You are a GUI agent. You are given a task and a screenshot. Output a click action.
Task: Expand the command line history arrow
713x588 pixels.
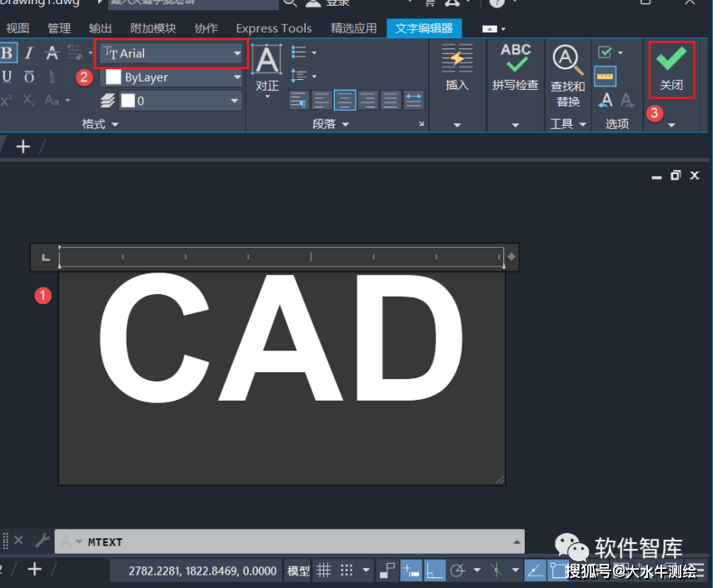pos(516,541)
